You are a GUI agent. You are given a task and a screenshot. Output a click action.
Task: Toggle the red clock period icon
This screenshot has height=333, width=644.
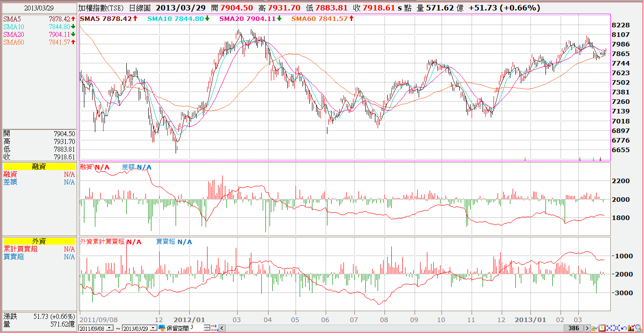pos(602,328)
